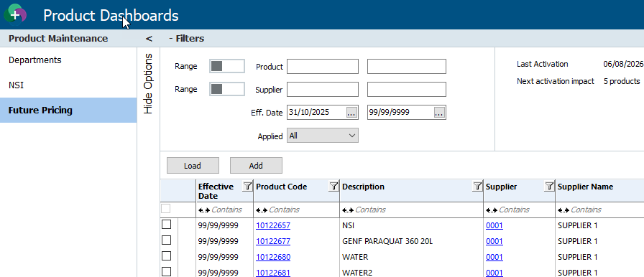644x277 pixels.
Task: Tick checkbox for product 10122677 row
Action: (x=166, y=240)
